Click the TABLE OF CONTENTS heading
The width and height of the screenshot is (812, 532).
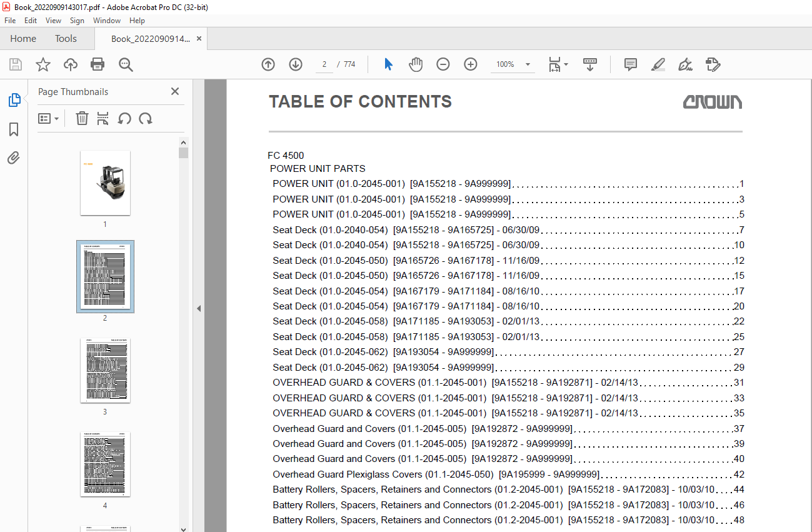pos(360,102)
